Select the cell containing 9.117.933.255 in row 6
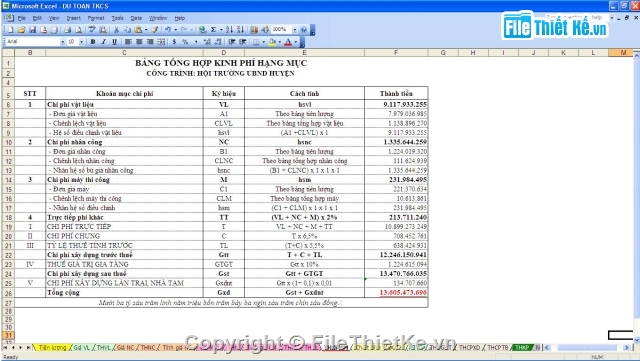This screenshot has height=361, width=640. (x=396, y=105)
